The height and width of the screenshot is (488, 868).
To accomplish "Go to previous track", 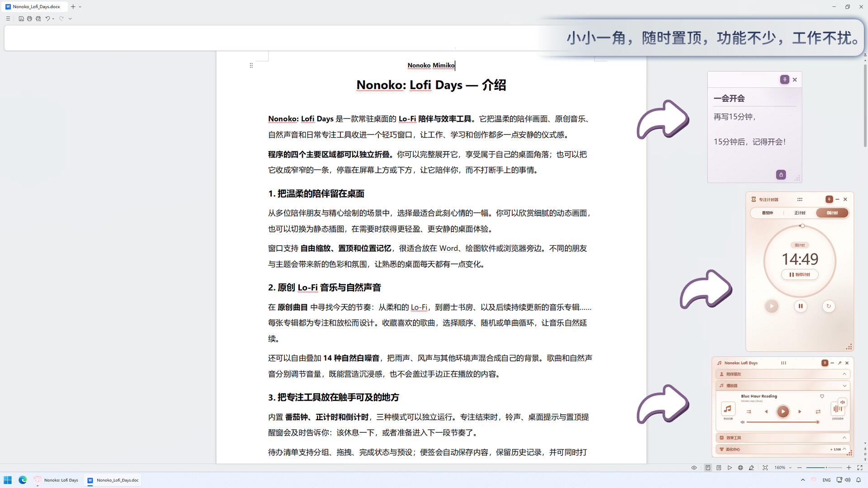I will 766,412.
